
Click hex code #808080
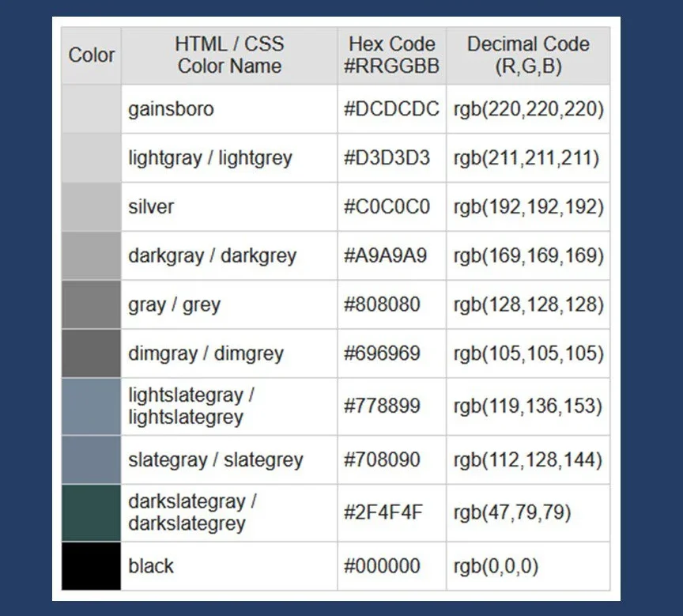coord(382,304)
